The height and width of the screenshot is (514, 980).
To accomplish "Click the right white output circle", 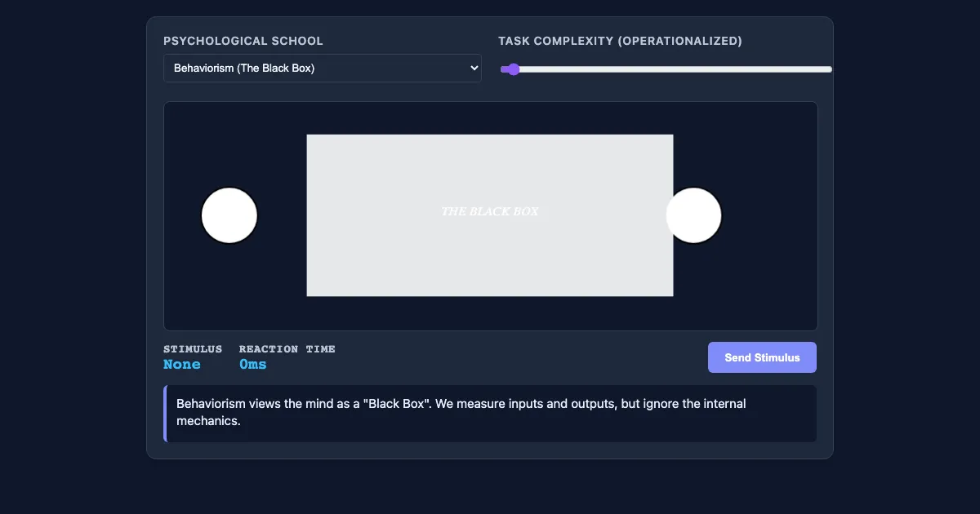I will point(693,215).
